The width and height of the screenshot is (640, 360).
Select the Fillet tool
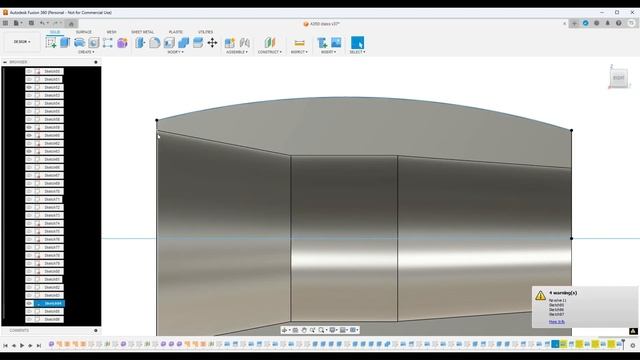pos(155,42)
